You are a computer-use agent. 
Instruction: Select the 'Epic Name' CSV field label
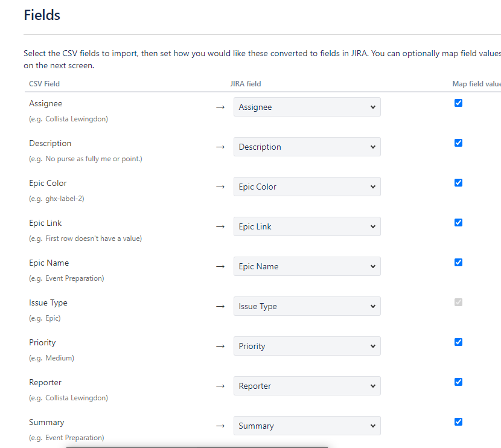[x=49, y=263]
